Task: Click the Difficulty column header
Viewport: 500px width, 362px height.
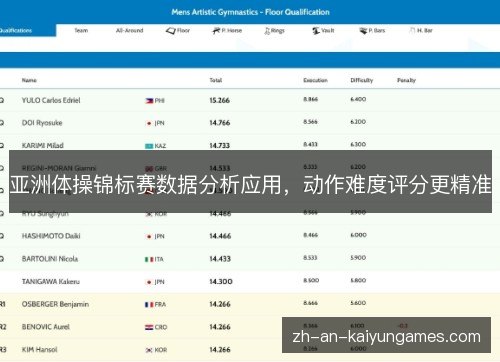Action: [x=362, y=80]
